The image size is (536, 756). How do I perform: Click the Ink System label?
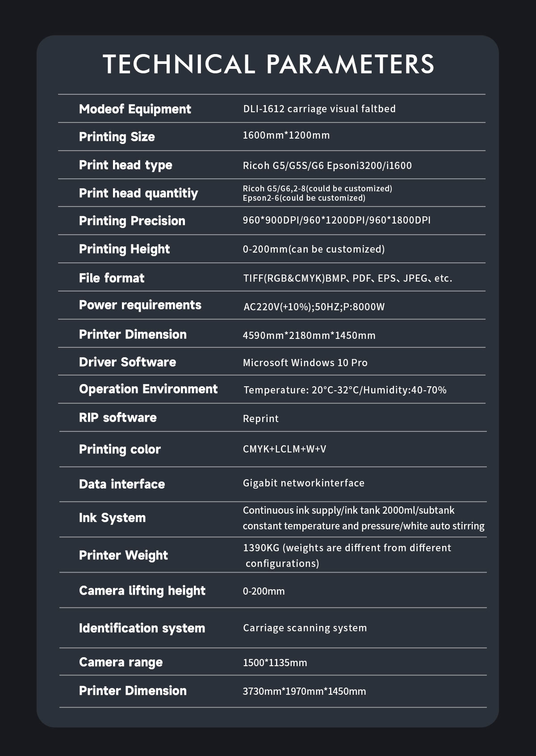point(112,518)
